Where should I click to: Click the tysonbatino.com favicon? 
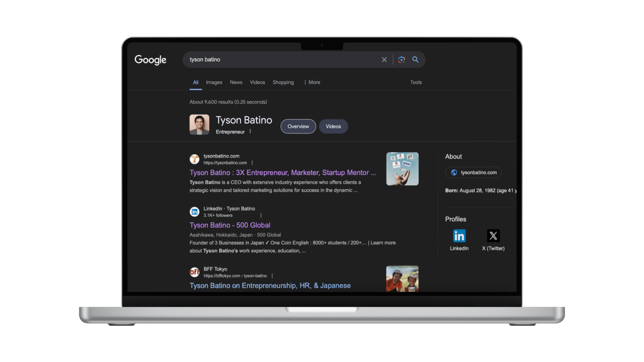[x=195, y=159]
